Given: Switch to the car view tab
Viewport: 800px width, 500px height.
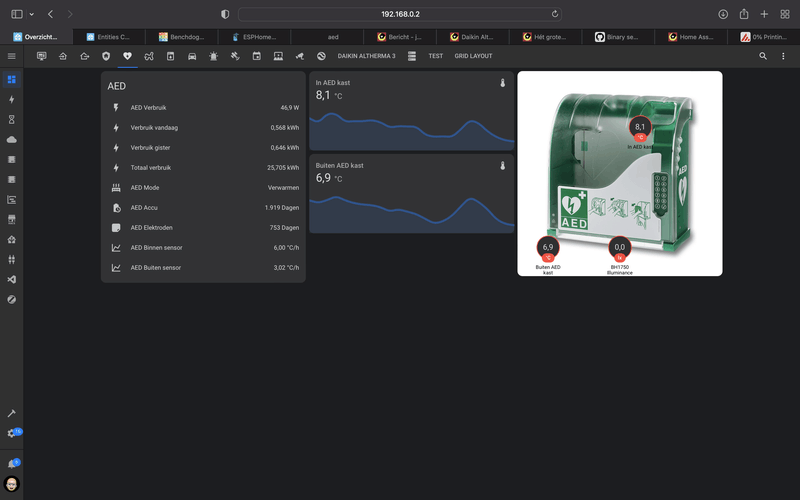Looking at the screenshot, I should pyautogui.click(x=192, y=56).
